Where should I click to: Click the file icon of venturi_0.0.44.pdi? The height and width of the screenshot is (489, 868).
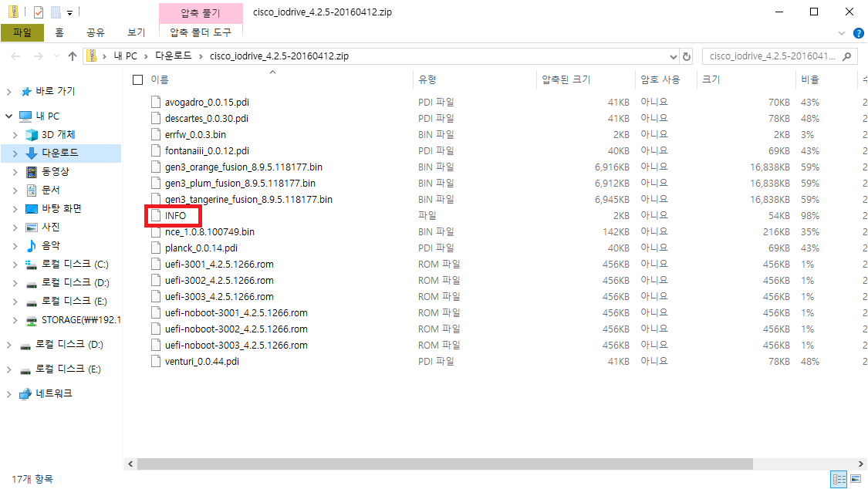tap(156, 361)
